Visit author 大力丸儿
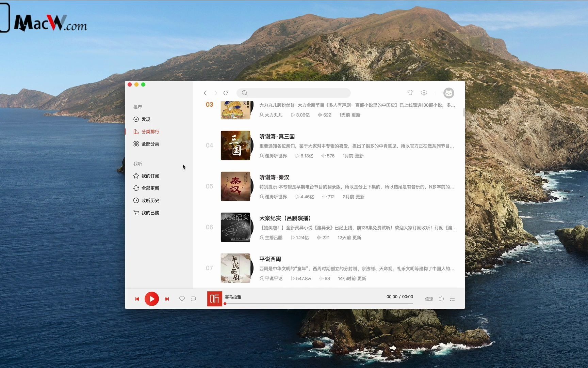Screen dimensions: 588x368 pyautogui.click(x=271, y=115)
